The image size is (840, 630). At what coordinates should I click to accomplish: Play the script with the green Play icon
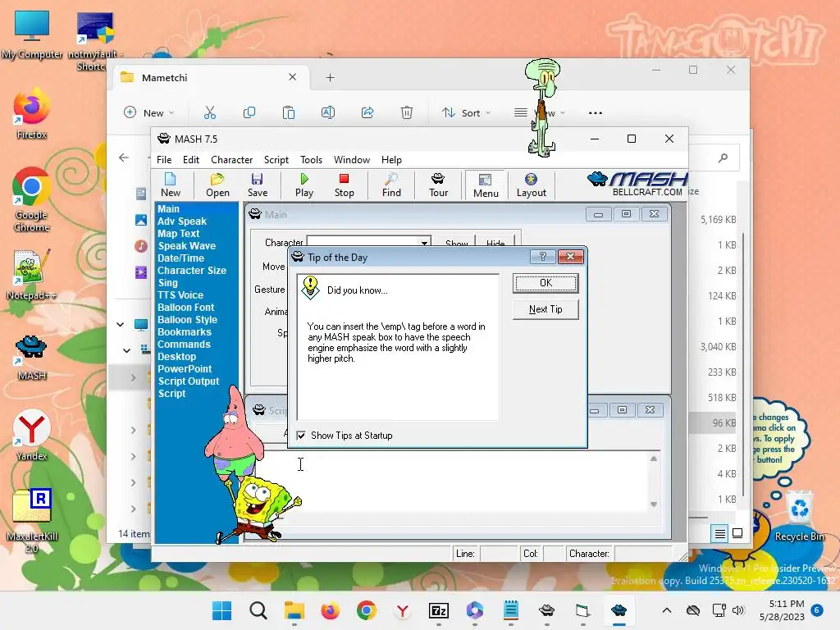point(304,185)
